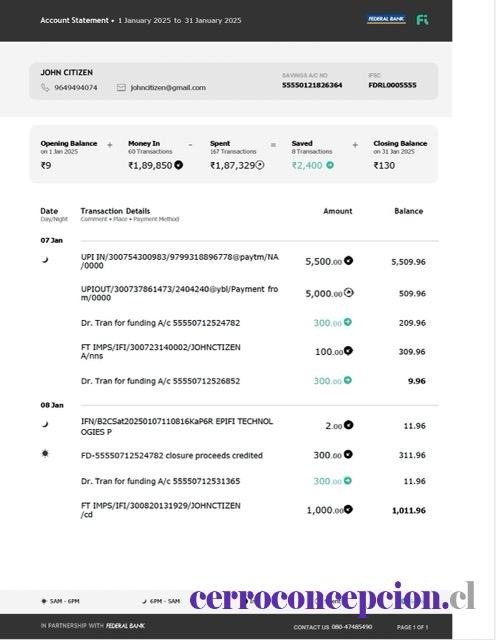The image size is (496, 640).
Task: Click the outlined arrow icon next to ₹1,87,329
Action: pyautogui.click(x=260, y=165)
